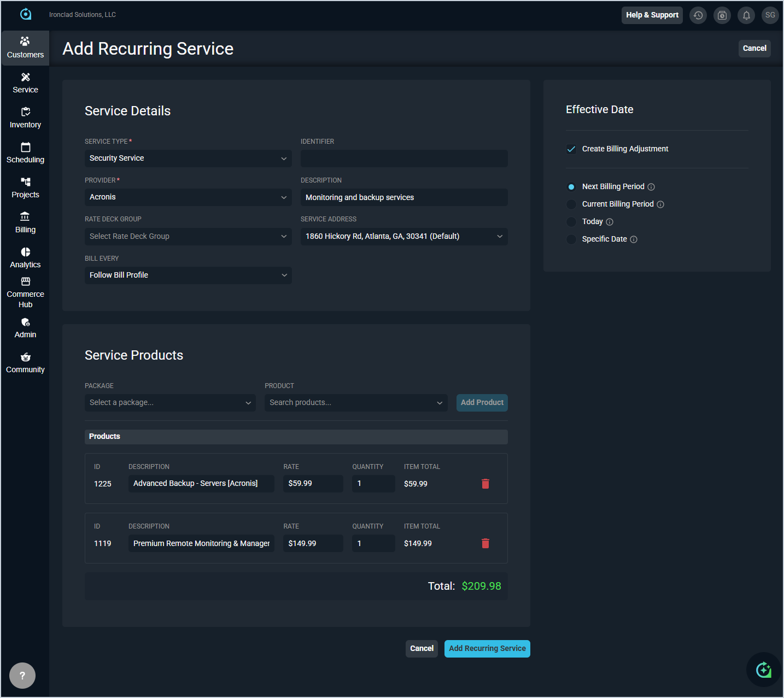Click the Add Recurring Service button
This screenshot has width=784, height=698.
(x=487, y=649)
